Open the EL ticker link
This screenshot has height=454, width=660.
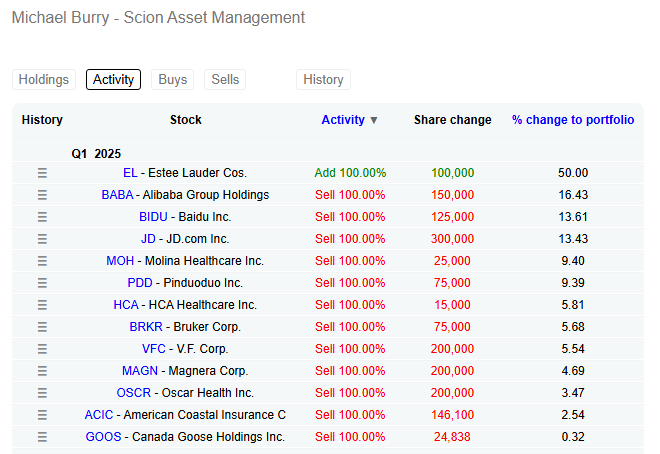coord(130,173)
